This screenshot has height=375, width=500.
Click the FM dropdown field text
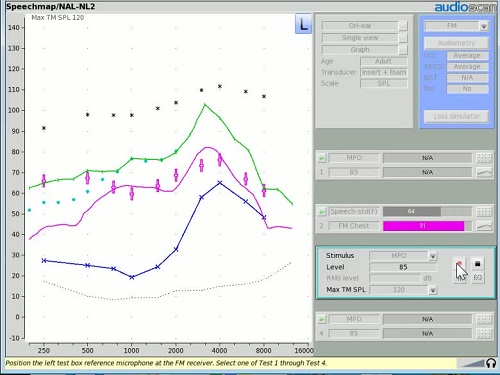pos(452,26)
